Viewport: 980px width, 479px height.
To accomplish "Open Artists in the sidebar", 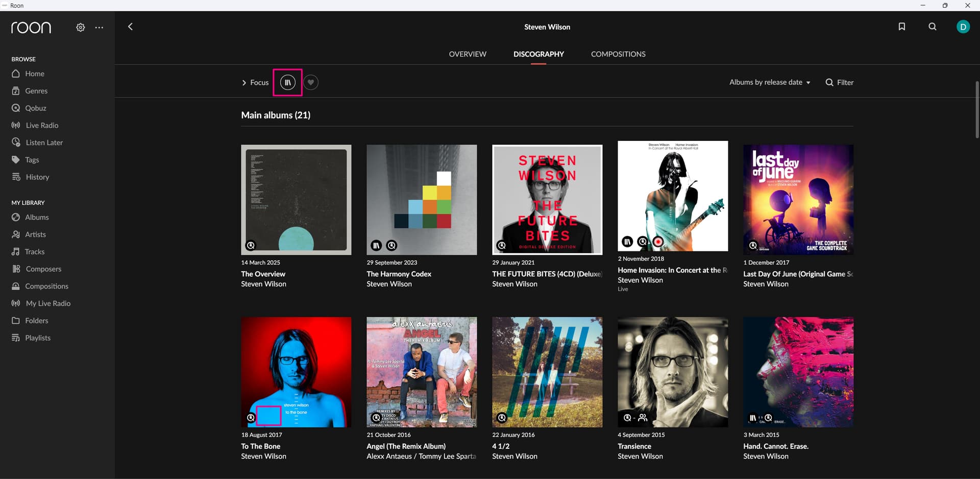I will point(35,234).
